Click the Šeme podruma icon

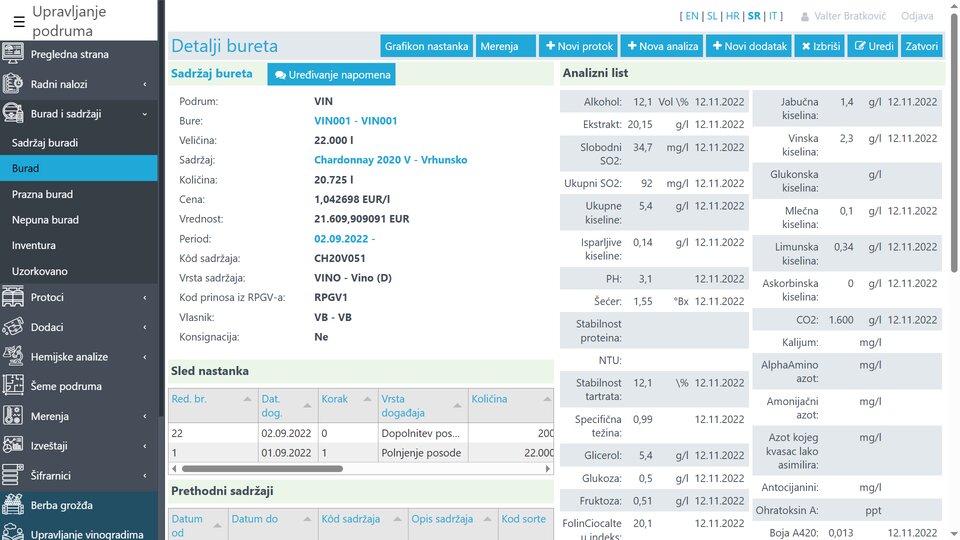[14, 386]
